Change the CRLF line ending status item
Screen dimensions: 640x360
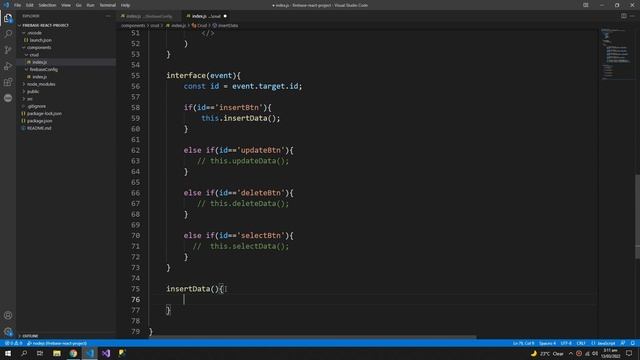[581, 343]
